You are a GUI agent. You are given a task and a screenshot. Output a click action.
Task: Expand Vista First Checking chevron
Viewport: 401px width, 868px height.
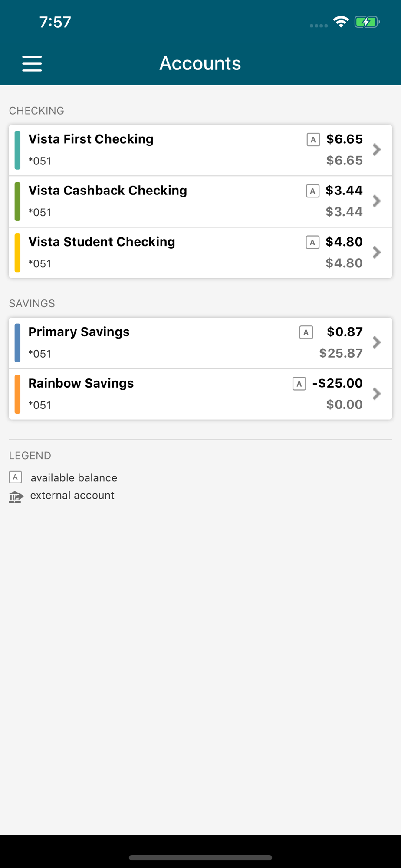377,150
